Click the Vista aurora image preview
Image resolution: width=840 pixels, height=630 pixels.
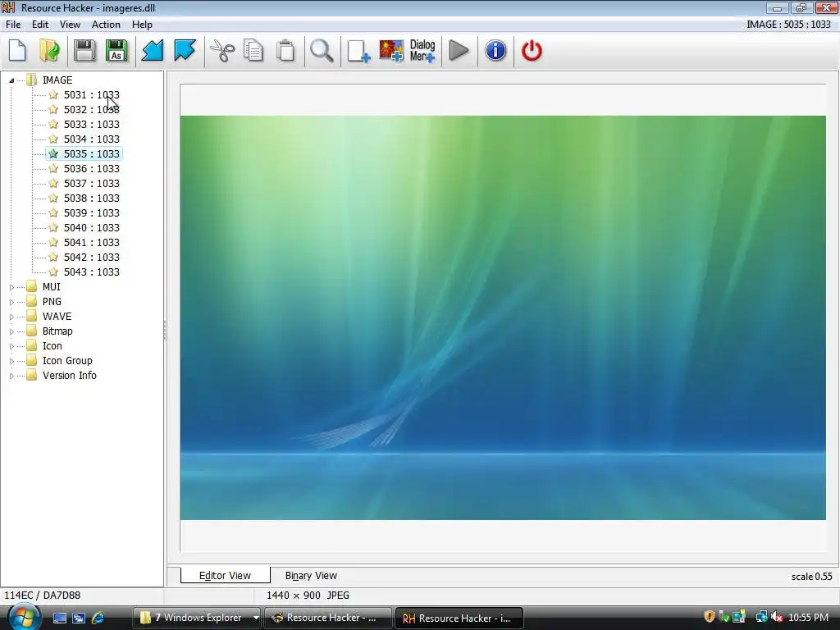coord(503,317)
